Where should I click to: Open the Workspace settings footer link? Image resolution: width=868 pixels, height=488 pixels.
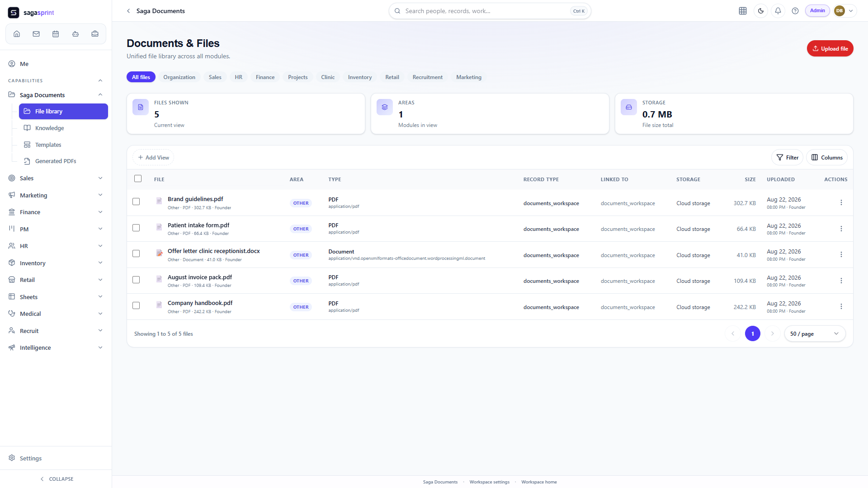click(489, 482)
